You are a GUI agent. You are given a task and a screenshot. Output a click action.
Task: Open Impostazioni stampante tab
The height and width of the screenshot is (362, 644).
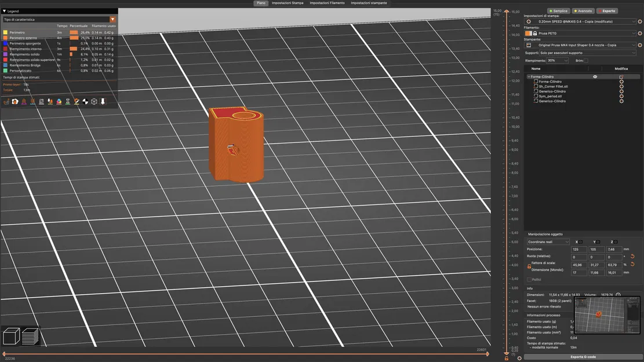click(369, 3)
